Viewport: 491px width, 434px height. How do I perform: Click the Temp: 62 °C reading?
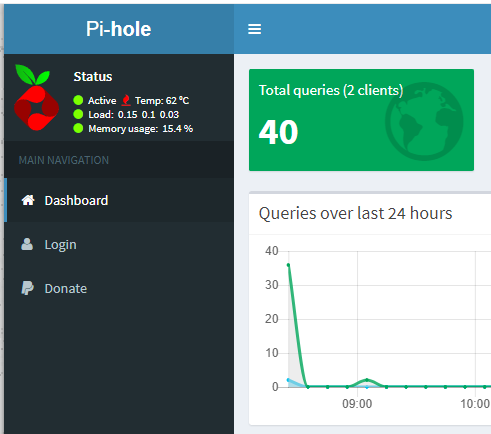[162, 100]
